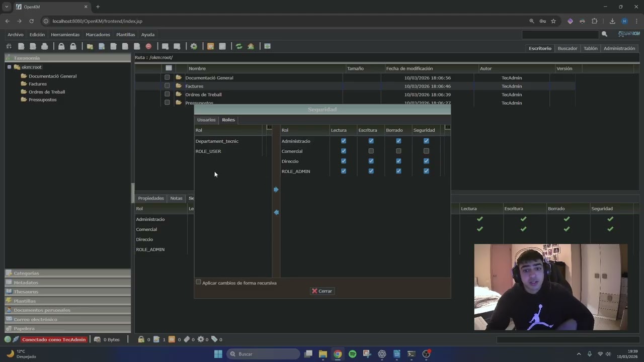Click the add document toolbar icon
Screen dimensions: 644x362
(x=102, y=46)
